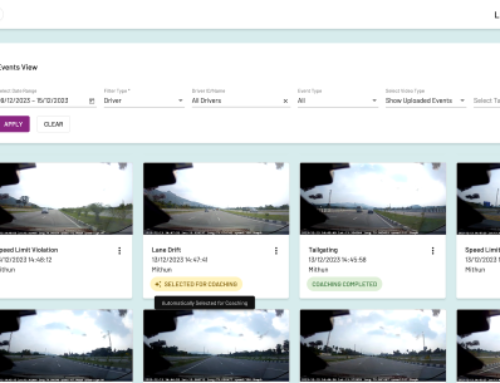Click the Events View heading
Viewport: 500px width, 383px height.
tap(19, 67)
